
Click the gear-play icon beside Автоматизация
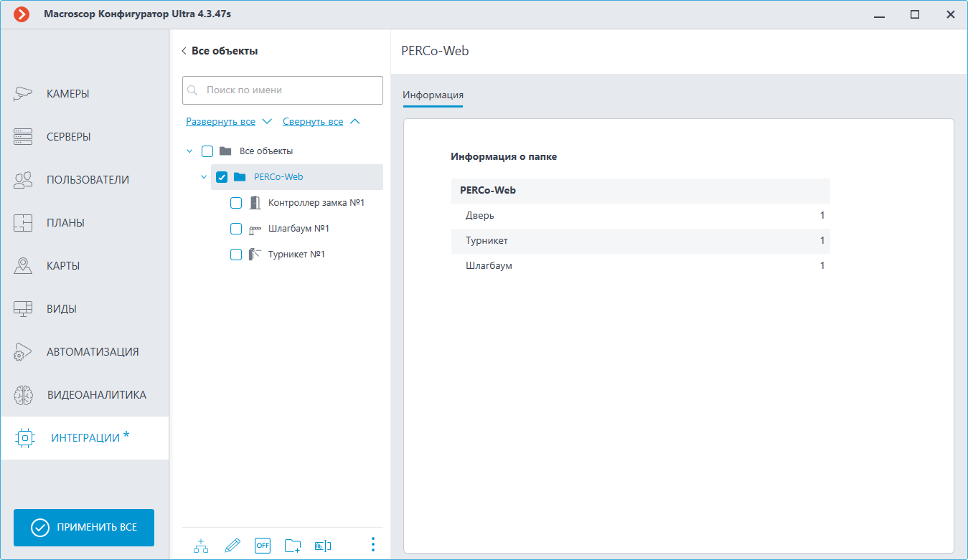pyautogui.click(x=23, y=352)
